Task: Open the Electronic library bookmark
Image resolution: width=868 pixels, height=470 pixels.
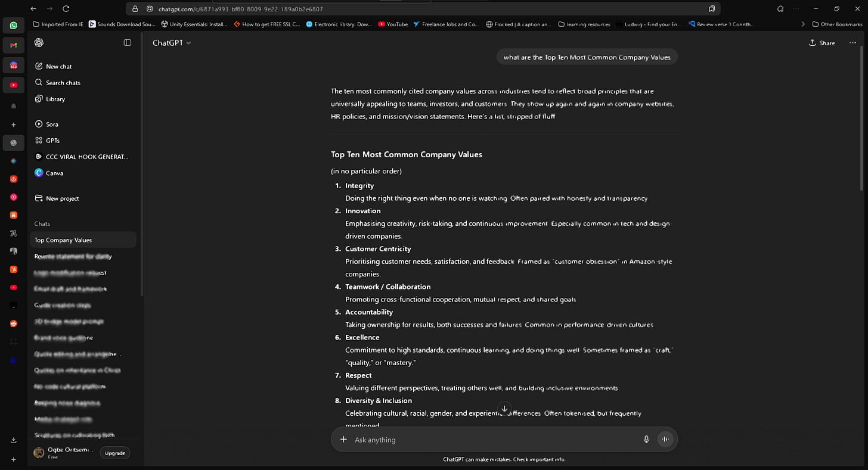Action: (x=339, y=24)
